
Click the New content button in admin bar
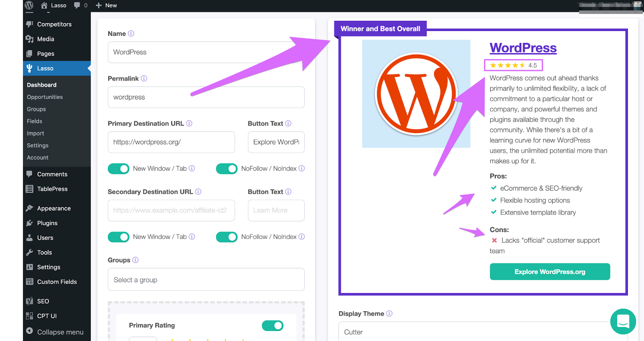click(x=106, y=5)
